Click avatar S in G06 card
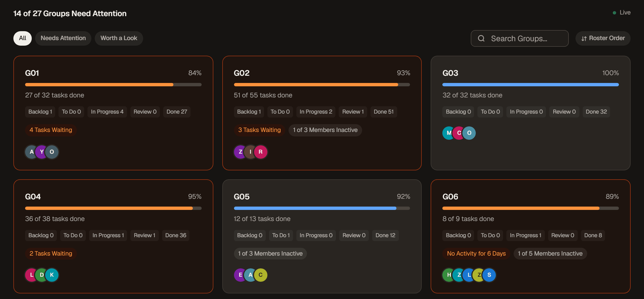The height and width of the screenshot is (299, 644). point(489,275)
